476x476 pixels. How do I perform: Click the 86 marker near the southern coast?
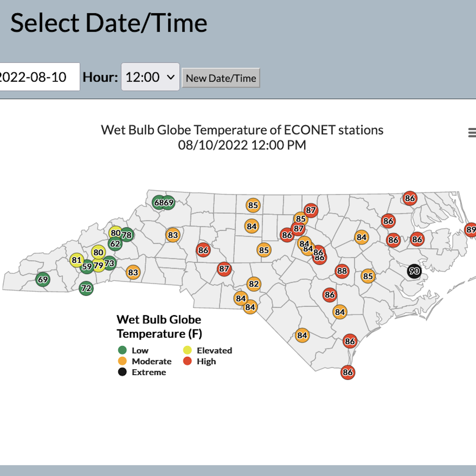pyautogui.click(x=347, y=372)
